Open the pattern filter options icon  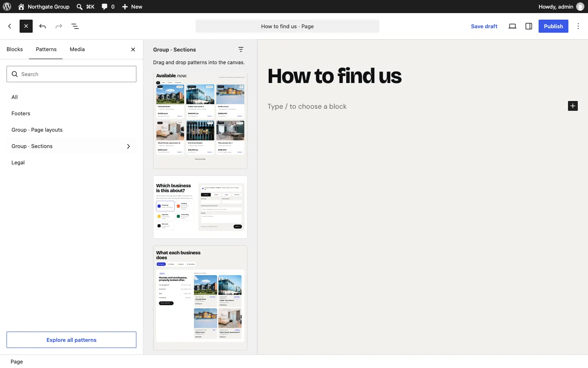[x=241, y=50]
